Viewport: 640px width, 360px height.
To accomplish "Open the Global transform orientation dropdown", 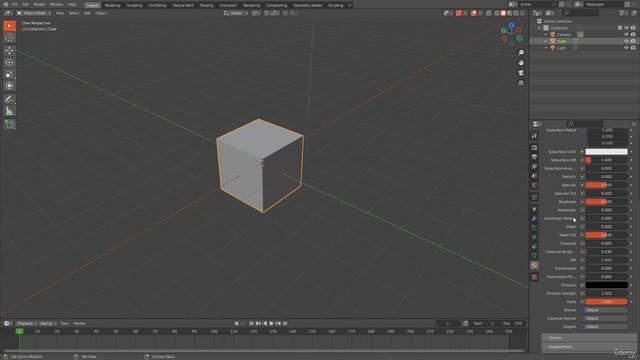I will click(236, 13).
